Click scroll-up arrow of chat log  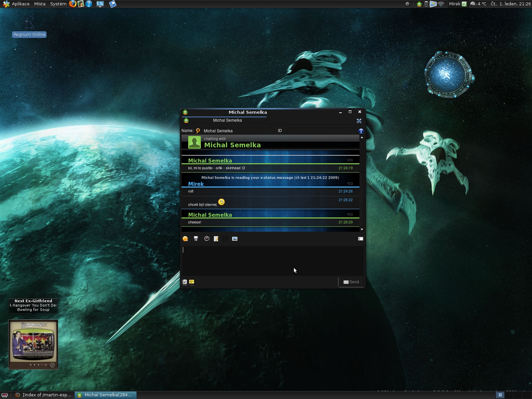pyautogui.click(x=362, y=137)
